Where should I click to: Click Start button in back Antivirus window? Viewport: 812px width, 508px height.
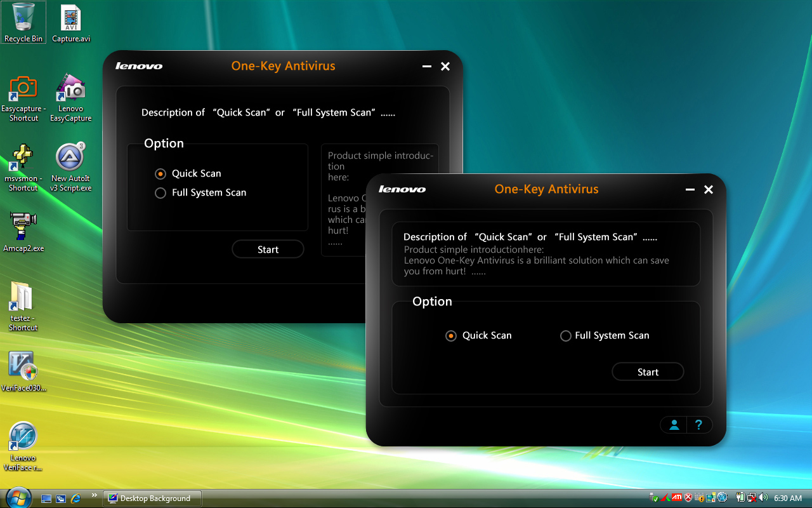pyautogui.click(x=268, y=250)
